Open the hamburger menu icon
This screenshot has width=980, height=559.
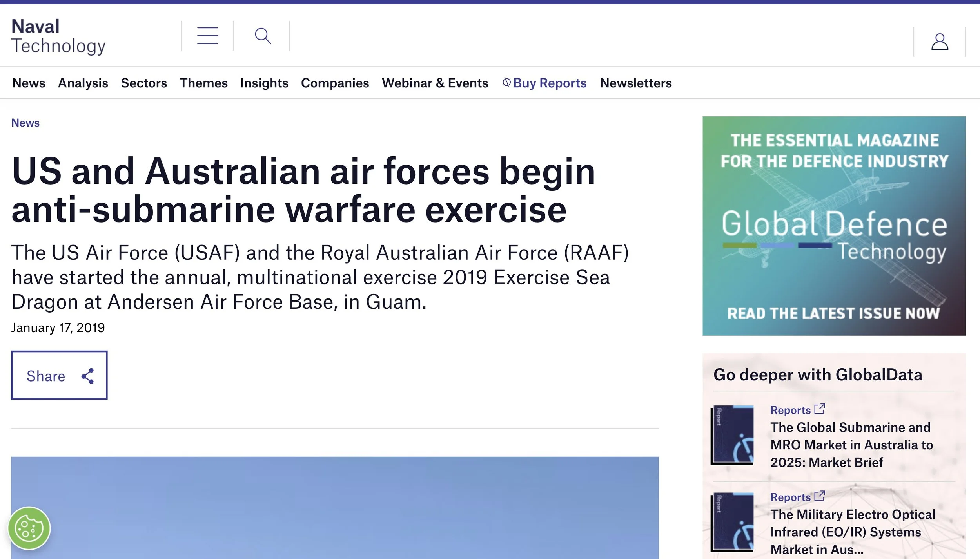207,36
